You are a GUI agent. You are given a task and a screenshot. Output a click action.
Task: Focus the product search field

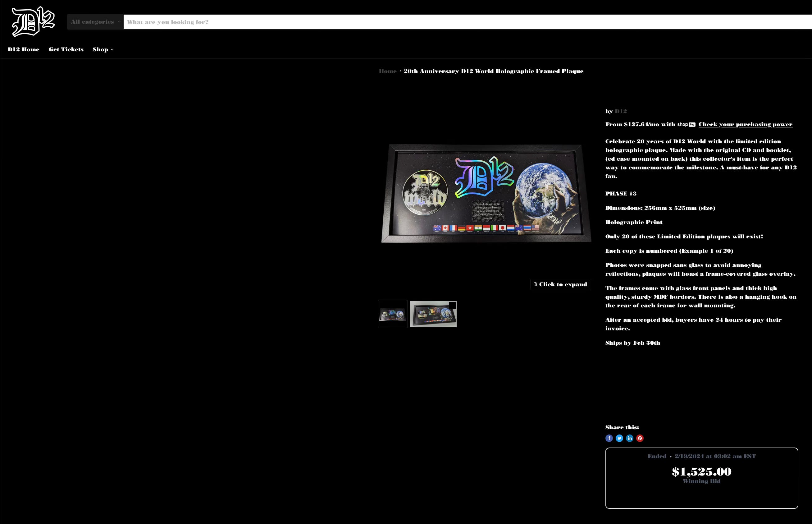point(468,22)
